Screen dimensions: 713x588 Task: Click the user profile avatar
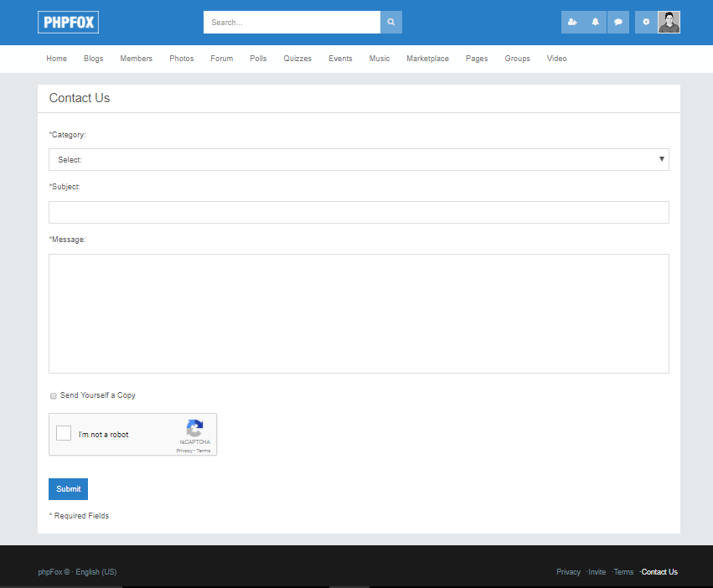[669, 23]
